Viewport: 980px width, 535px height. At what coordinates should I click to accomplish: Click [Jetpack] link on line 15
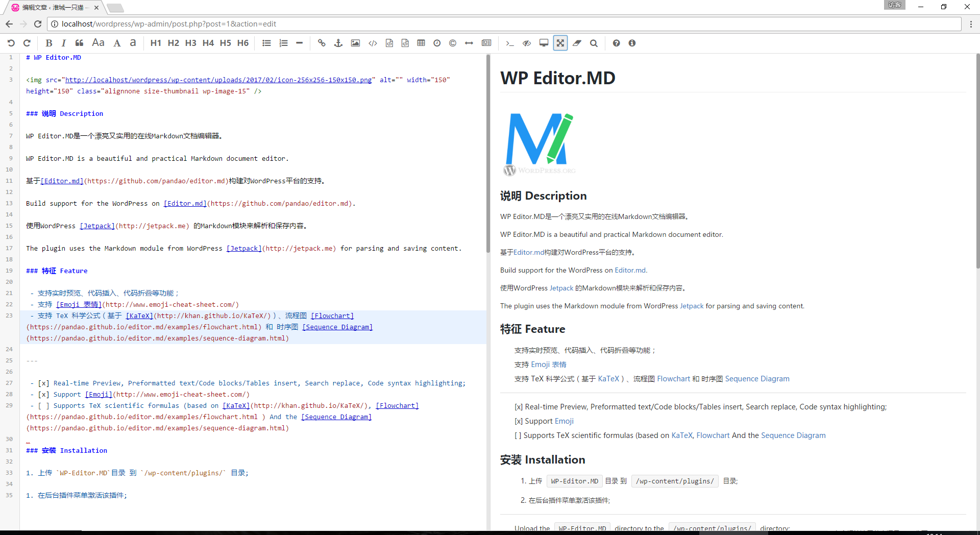coord(97,226)
